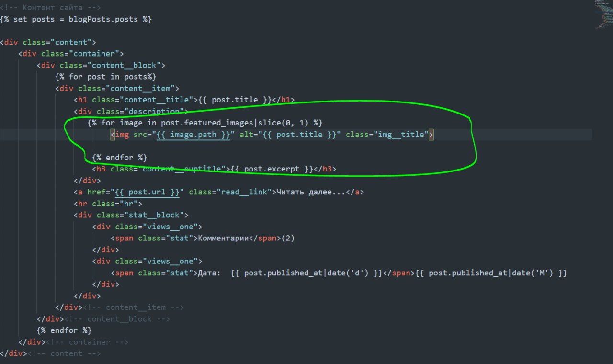Viewport: 613px width, 364px height.
Task: Click the "(2)" after the Комментарии span
Action: click(x=288, y=238)
